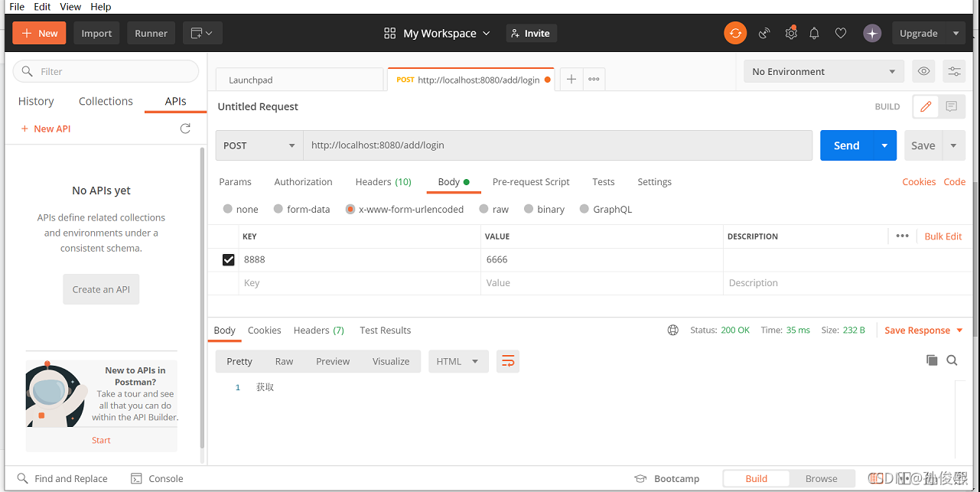The width and height of the screenshot is (980, 492).
Task: Toggle line wrap icon in response
Action: tap(508, 361)
